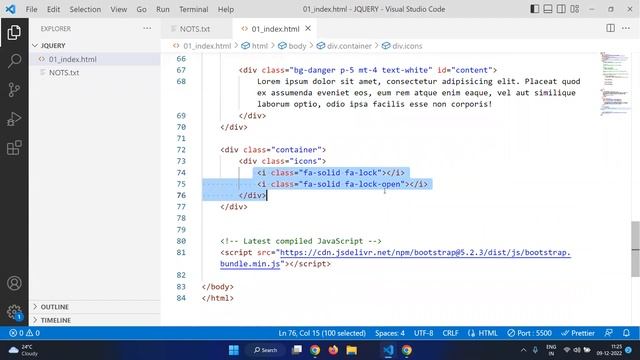
Task: Open the Run menu
Action: pyautogui.click(x=162, y=9)
